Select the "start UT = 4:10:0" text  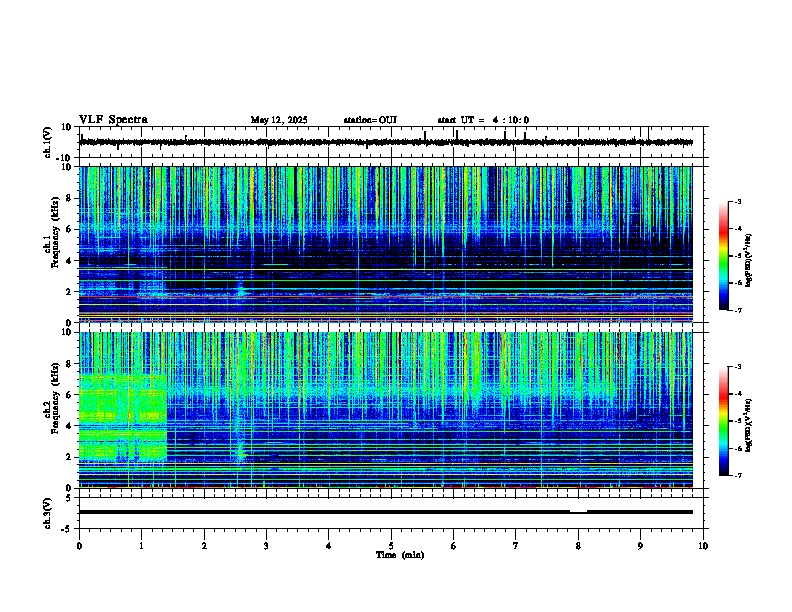pyautogui.click(x=483, y=120)
